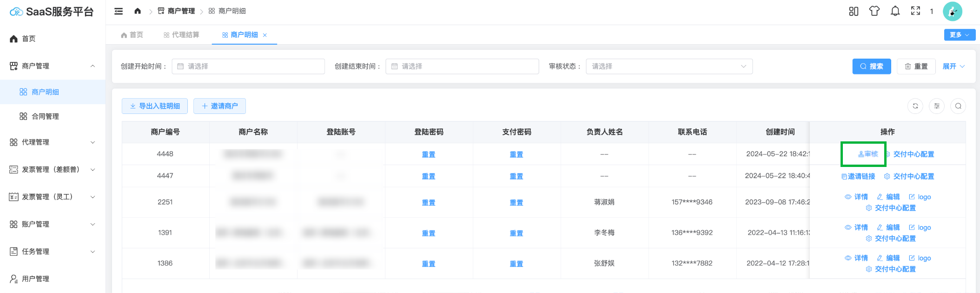Open the notification bell
This screenshot has width=980, height=293.
(895, 11)
